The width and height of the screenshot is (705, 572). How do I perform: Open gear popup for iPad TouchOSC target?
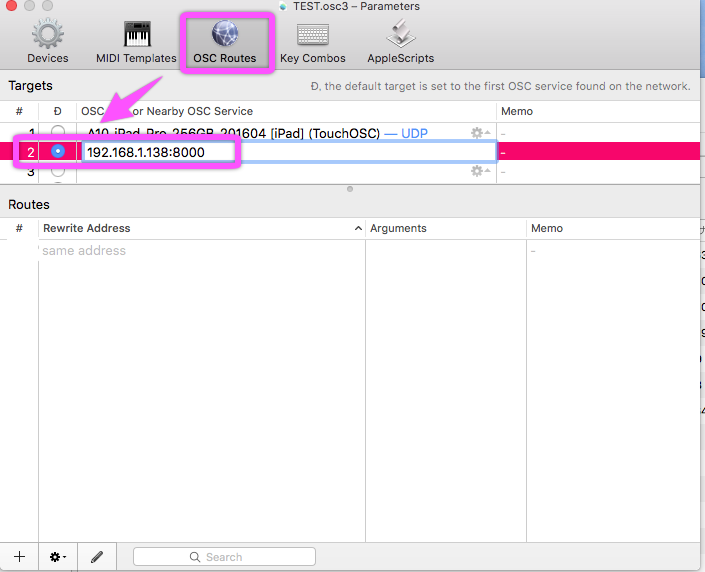[x=480, y=133]
